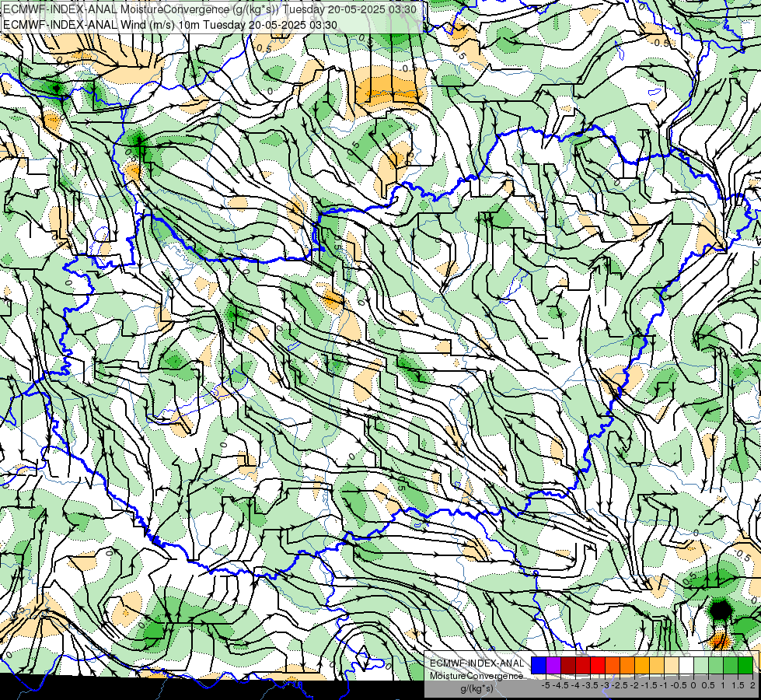The image size is (761, 700).
Task: Select the palest green swatch between 0 and 0.5
Action: pyautogui.click(x=701, y=666)
